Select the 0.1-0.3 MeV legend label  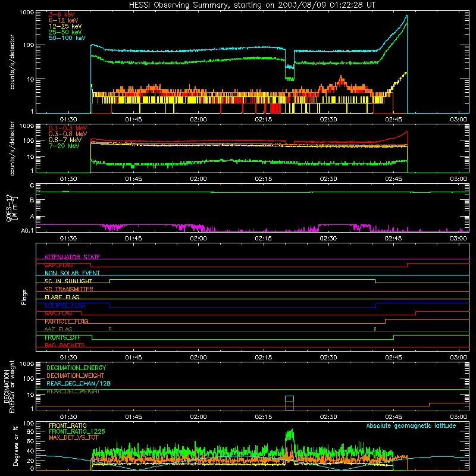[x=68, y=128]
